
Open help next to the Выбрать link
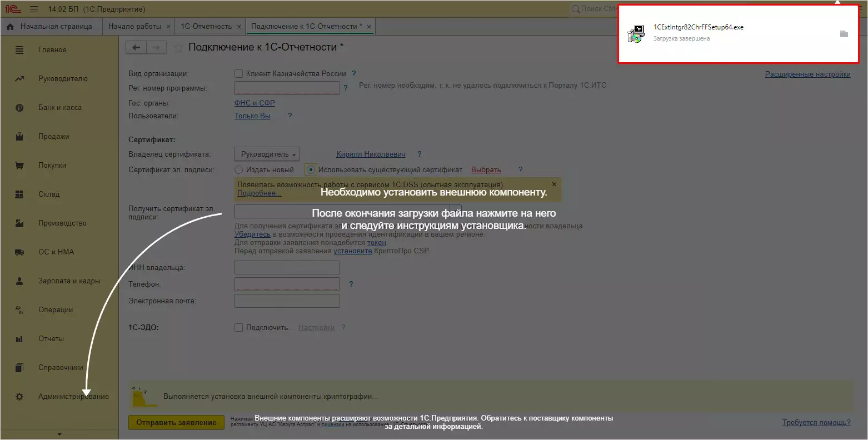(521, 170)
